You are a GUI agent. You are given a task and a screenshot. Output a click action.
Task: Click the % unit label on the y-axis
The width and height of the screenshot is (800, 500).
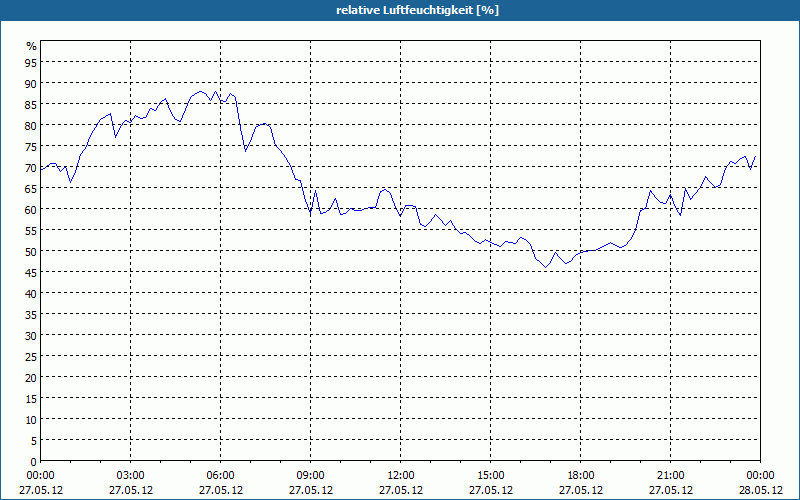[x=32, y=46]
